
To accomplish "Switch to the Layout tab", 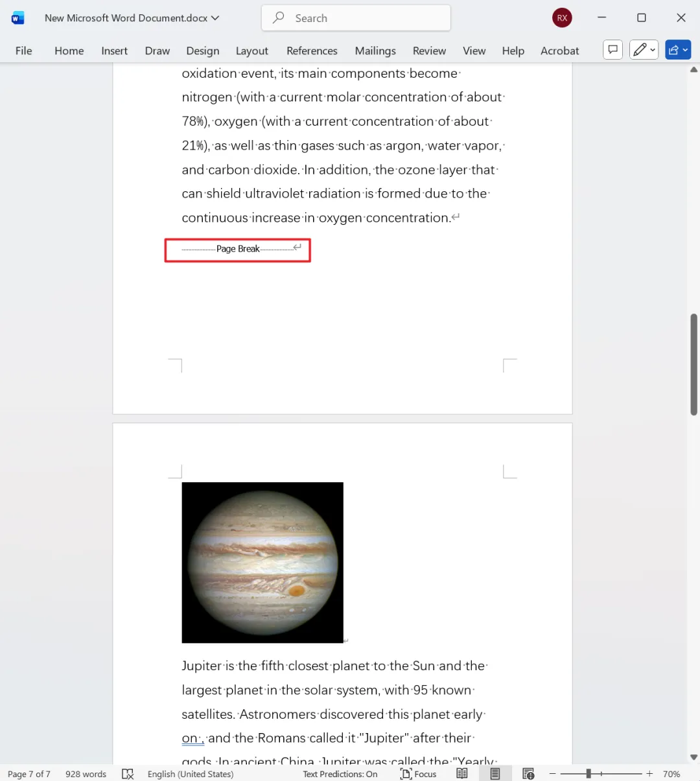I will [252, 51].
